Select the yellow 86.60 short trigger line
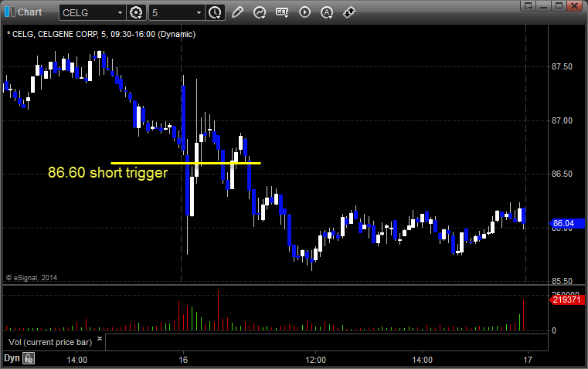The width and height of the screenshot is (588, 369). (185, 163)
